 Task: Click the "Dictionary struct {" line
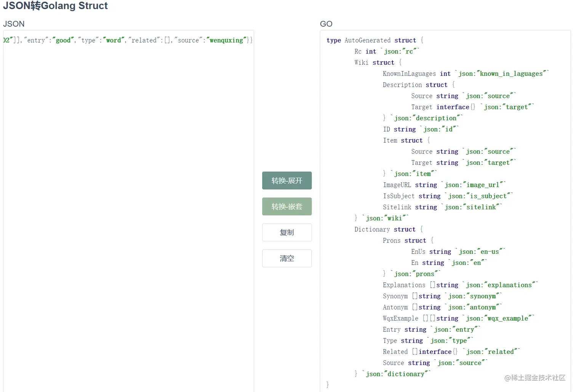tap(389, 229)
